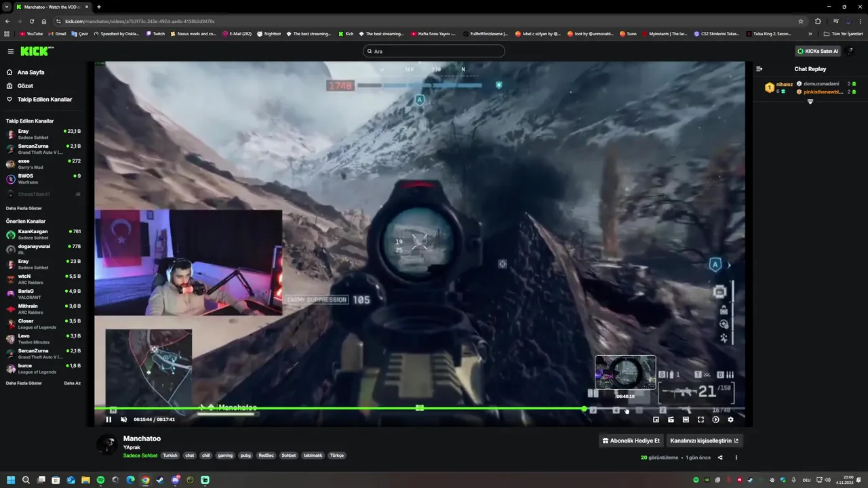Open Levo Twelve Minutes channel
This screenshot has height=488, width=868.
pos(43,339)
